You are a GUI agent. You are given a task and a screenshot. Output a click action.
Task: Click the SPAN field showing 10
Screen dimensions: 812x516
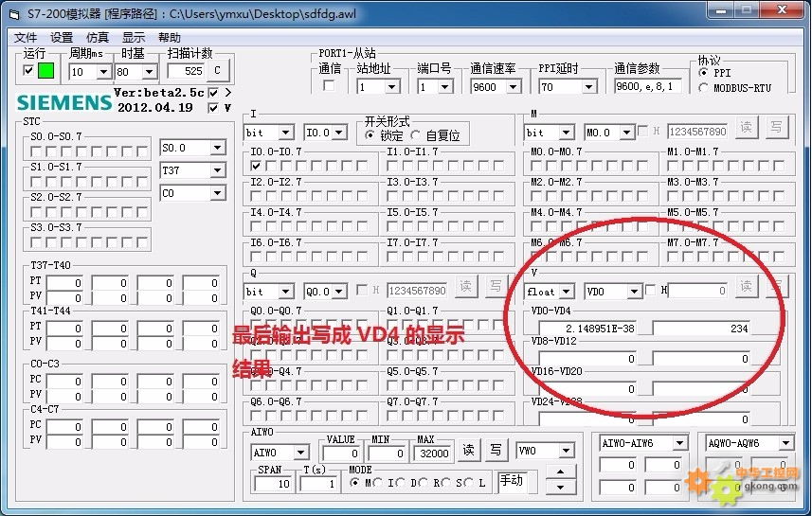pos(273,484)
